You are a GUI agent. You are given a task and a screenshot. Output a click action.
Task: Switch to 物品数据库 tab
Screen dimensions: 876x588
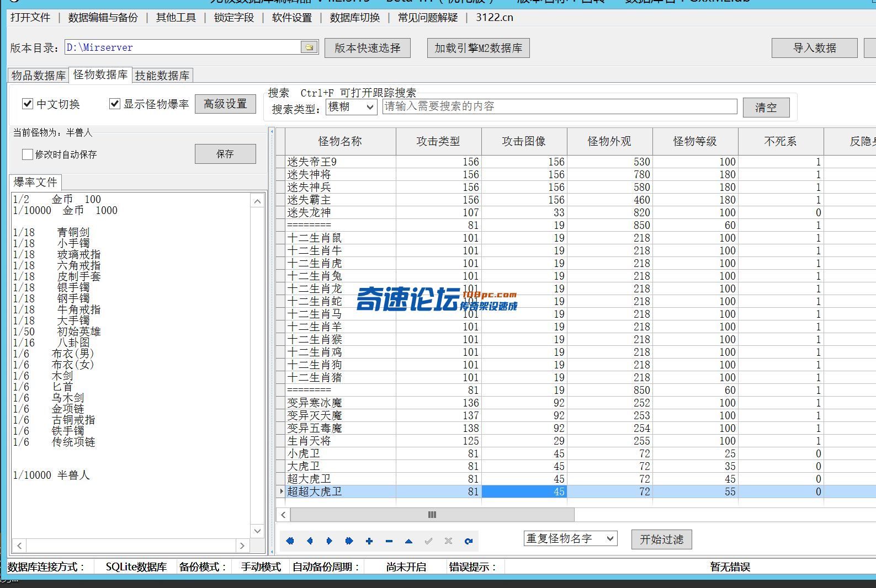click(39, 76)
